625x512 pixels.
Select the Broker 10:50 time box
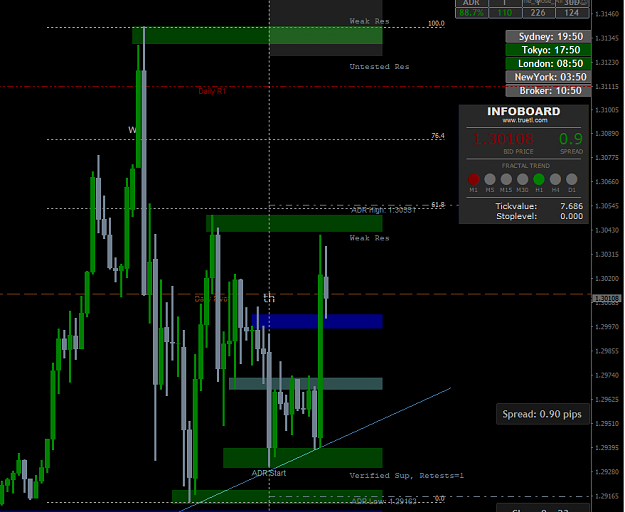[548, 91]
